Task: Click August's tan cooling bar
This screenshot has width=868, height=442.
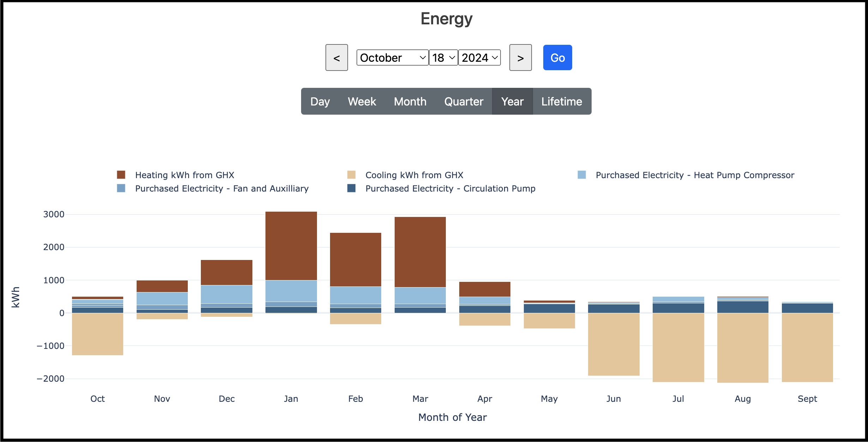Action: point(743,347)
